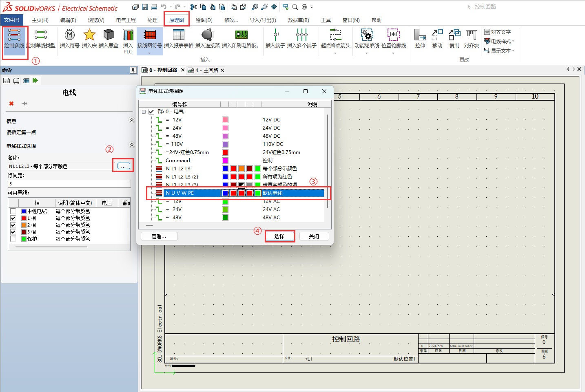This screenshot has height=392, width=585.
Task: Click the 行间距 line spacing input field
Action: [69, 184]
